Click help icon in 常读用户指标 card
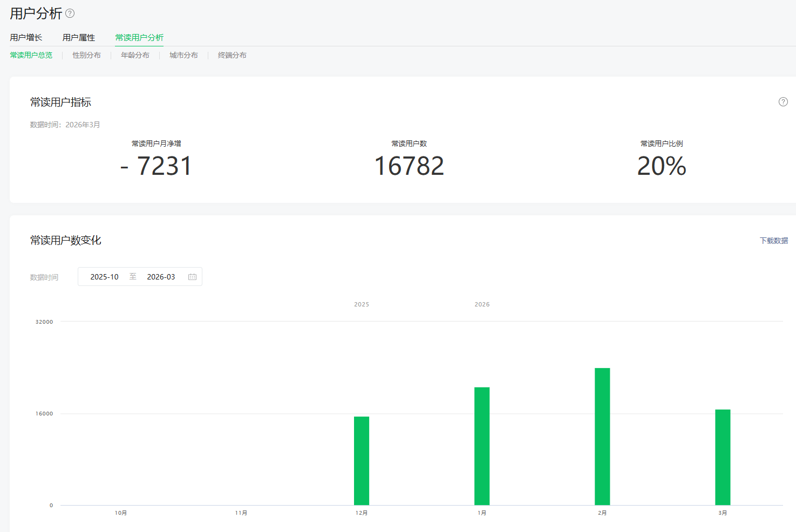Viewport: 796px width, 532px height. pyautogui.click(x=783, y=102)
